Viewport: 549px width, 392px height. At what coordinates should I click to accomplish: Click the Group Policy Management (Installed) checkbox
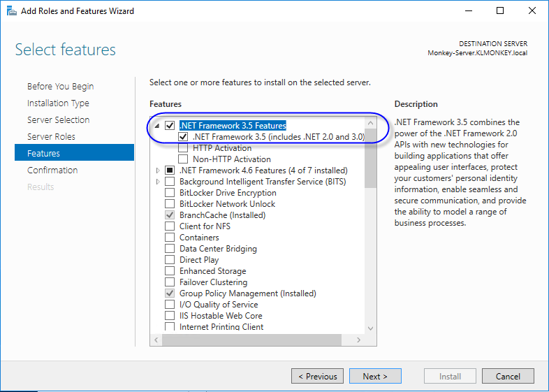pyautogui.click(x=170, y=293)
